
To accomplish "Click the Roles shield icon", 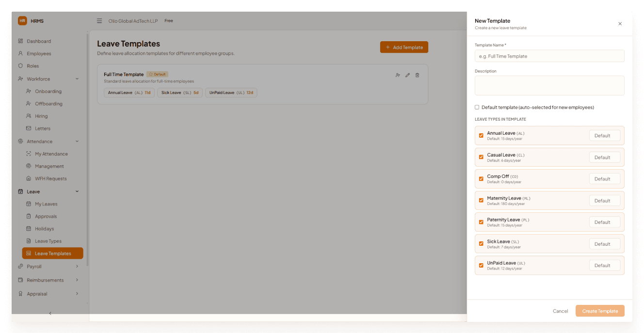I will (x=20, y=66).
